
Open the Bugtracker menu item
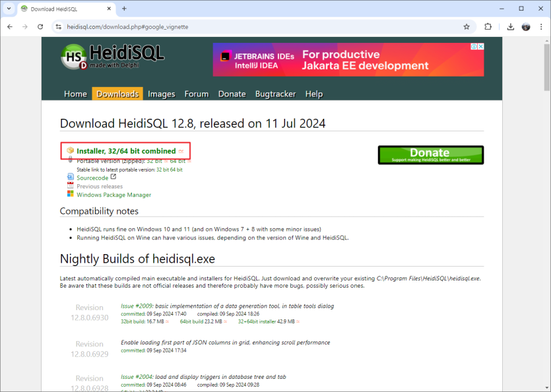(275, 94)
